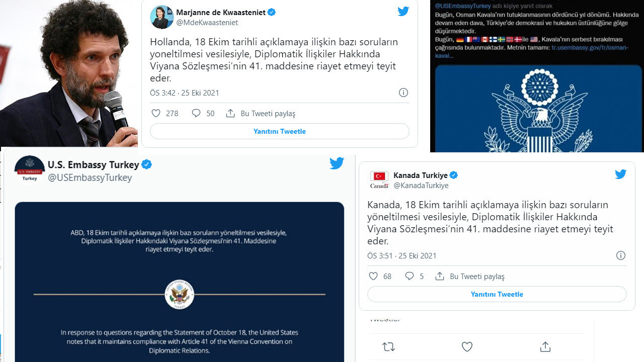This screenshot has height=362, width=644.
Task: Share Marjanne's tweet via Bu Tweeti paylaş
Action: click(x=261, y=113)
